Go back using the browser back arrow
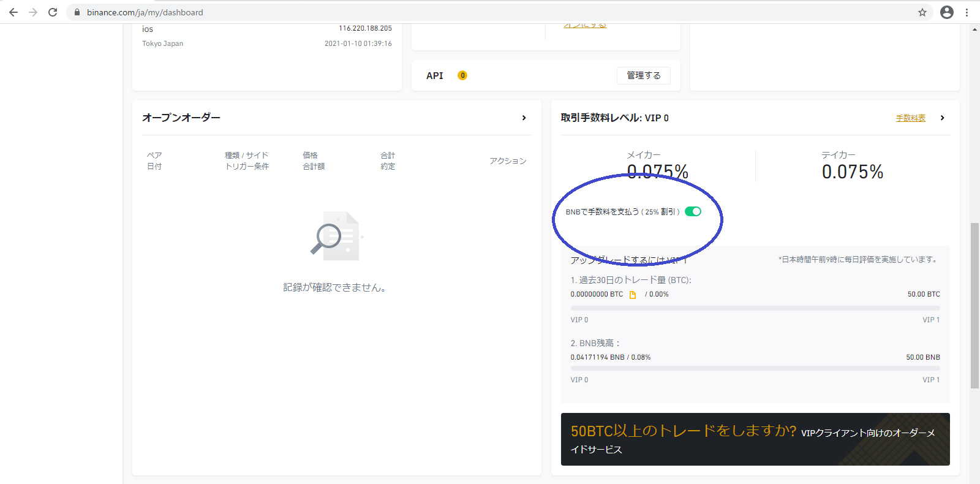This screenshot has width=980, height=484. (x=13, y=12)
